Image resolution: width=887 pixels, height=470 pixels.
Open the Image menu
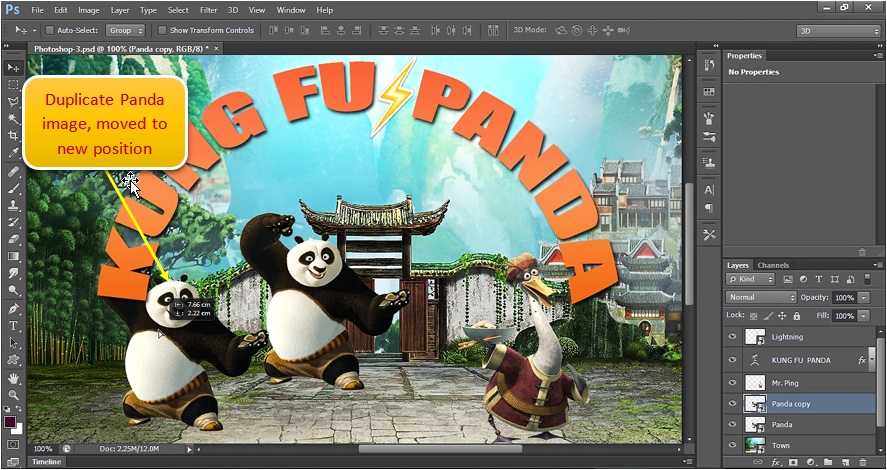(x=89, y=10)
